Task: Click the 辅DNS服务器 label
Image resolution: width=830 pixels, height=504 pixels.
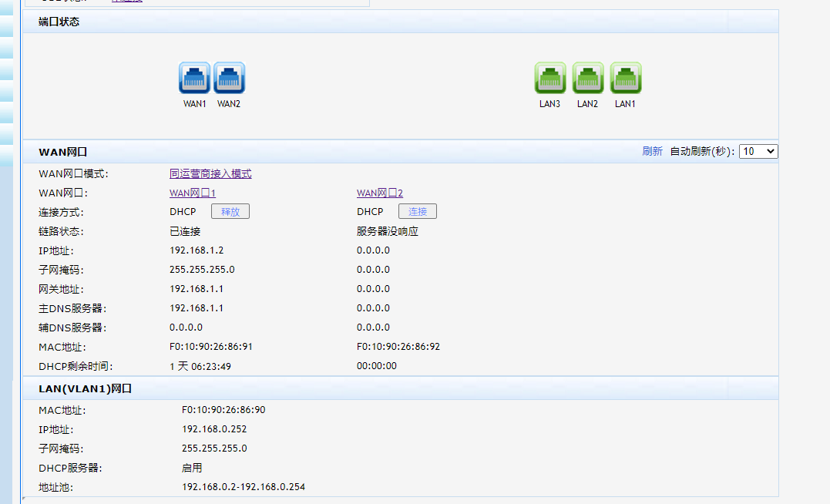Action: click(72, 328)
